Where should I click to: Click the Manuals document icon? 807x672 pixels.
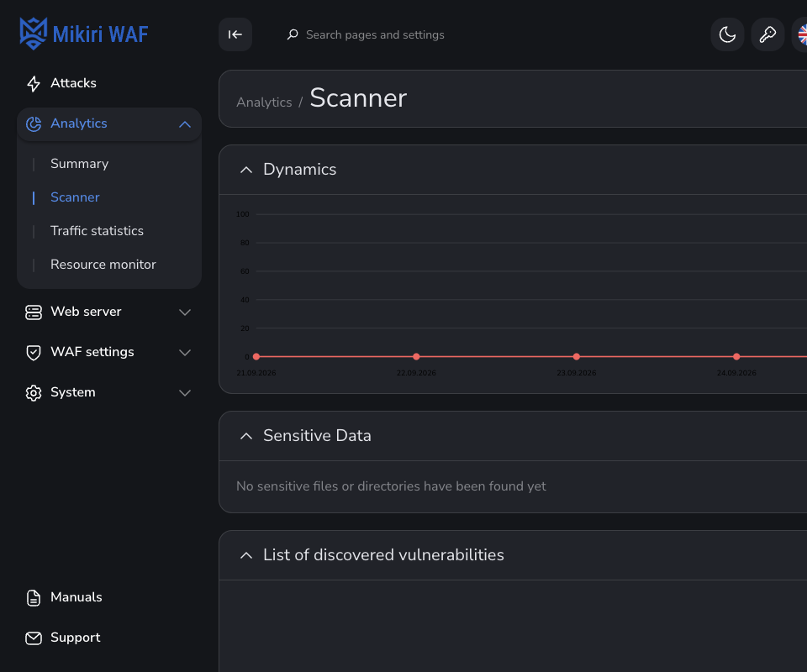coord(34,597)
